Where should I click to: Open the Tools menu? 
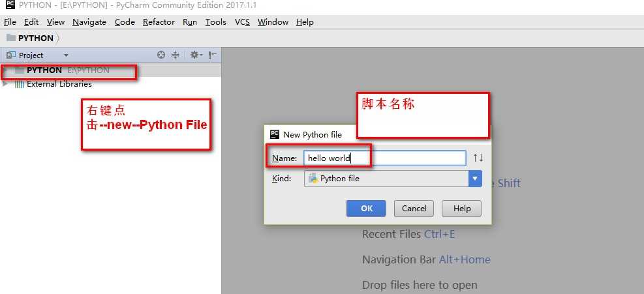pos(216,22)
